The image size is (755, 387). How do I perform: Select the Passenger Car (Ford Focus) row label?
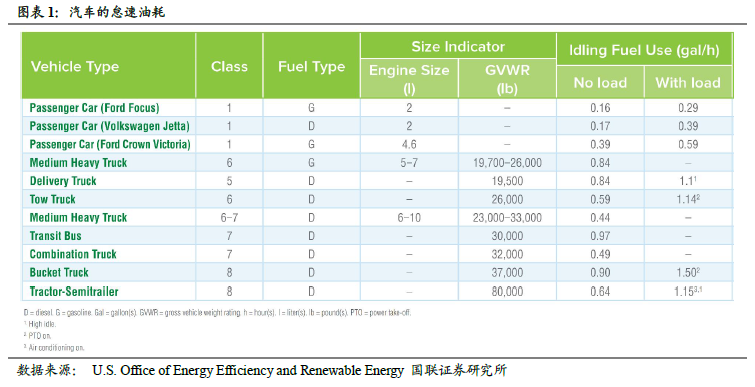pos(94,108)
